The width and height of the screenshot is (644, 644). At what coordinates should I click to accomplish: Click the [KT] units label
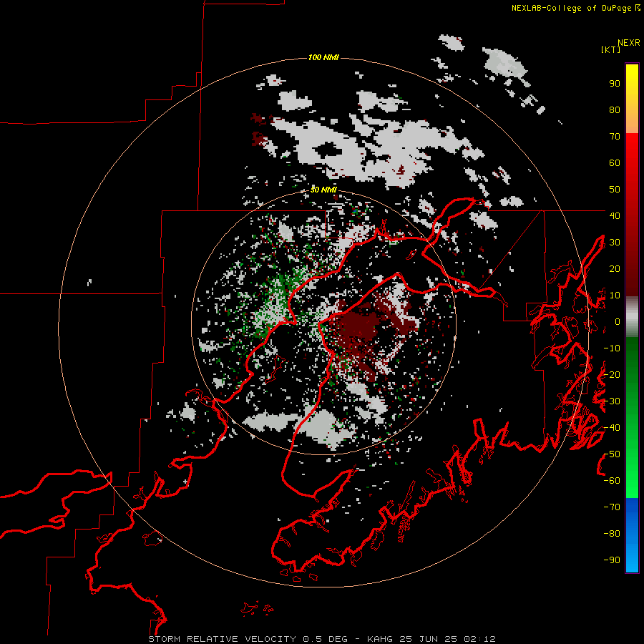(x=610, y=49)
